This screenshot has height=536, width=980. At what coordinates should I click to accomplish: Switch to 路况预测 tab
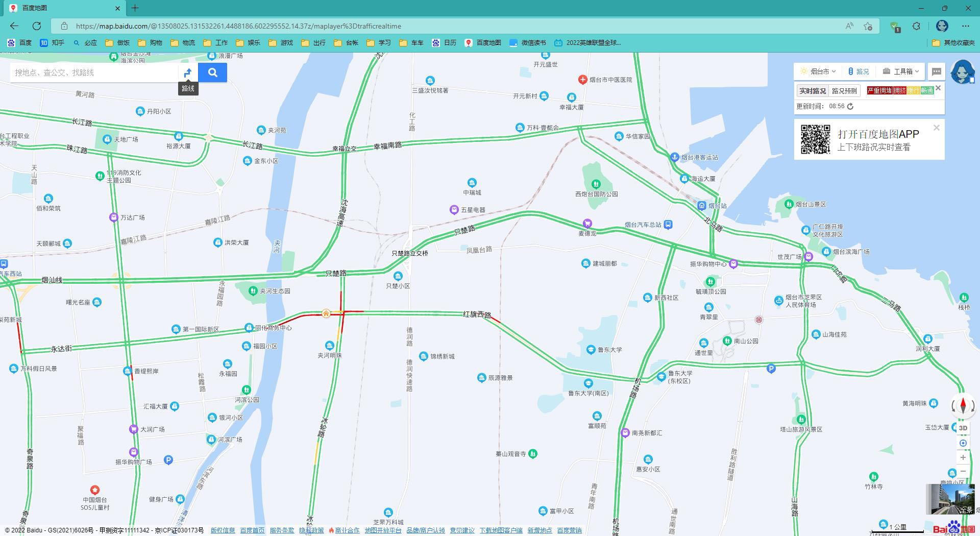click(x=844, y=91)
